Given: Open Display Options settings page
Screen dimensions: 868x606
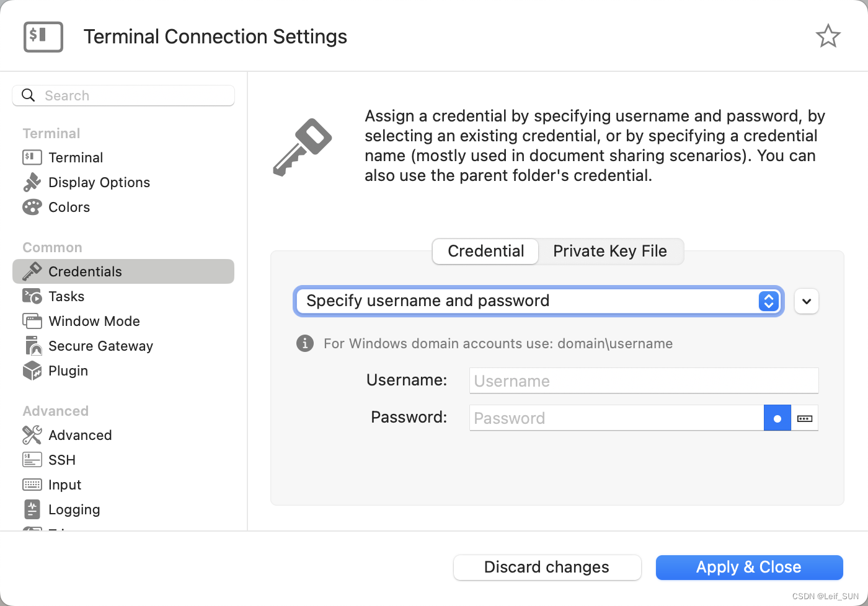Looking at the screenshot, I should pyautogui.click(x=99, y=182).
